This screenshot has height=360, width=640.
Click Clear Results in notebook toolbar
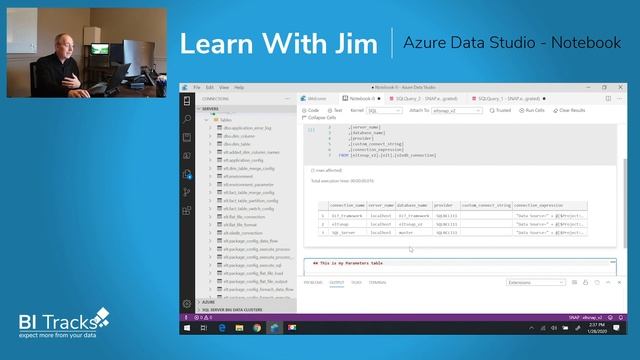(569, 110)
